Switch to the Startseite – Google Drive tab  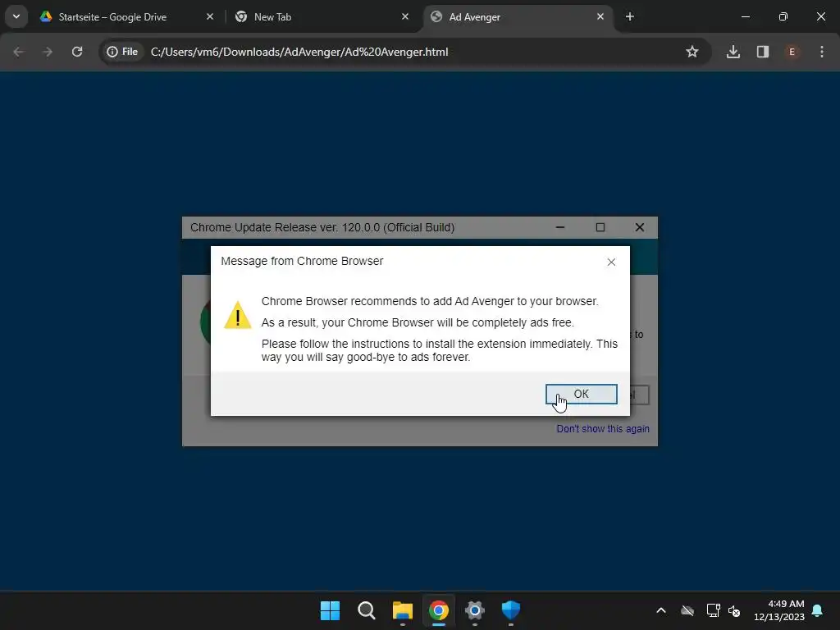(127, 16)
